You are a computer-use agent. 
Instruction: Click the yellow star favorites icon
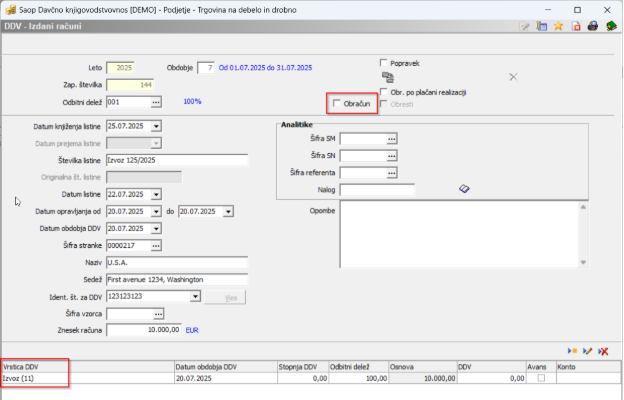(559, 27)
